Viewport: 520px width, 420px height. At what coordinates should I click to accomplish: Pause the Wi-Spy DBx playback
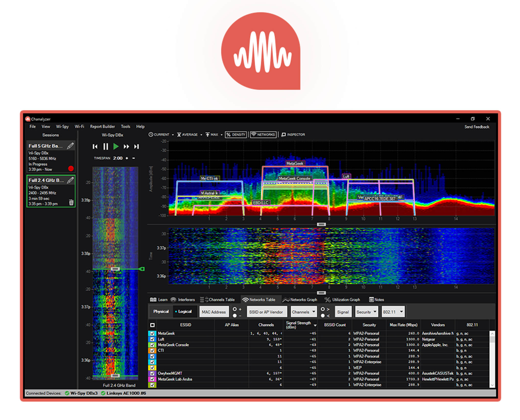point(105,146)
